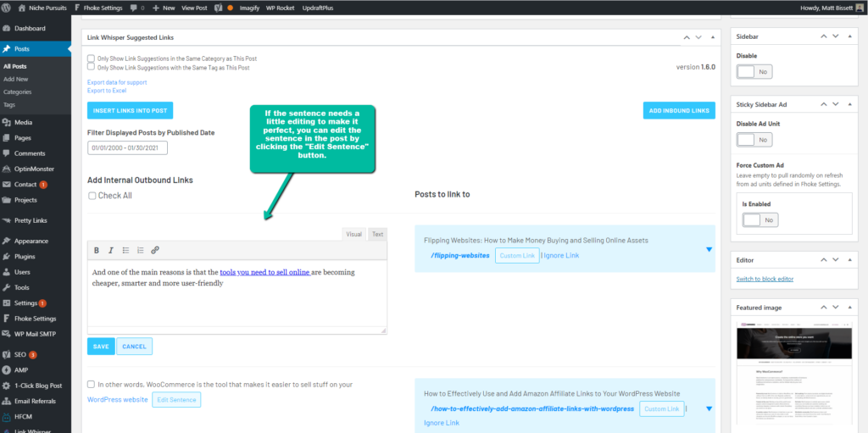The image size is (868, 433).
Task: Open Fhoke Settings in admin bar
Action: 99,8
